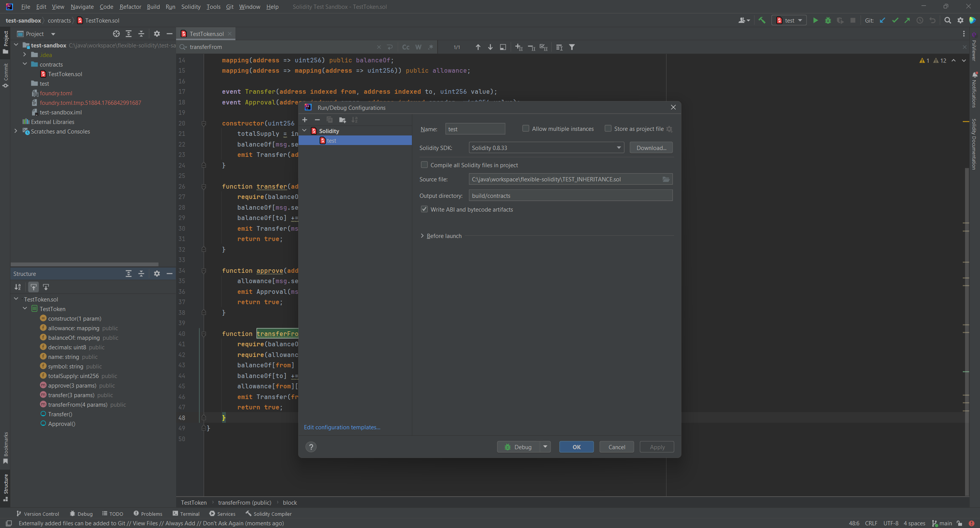
Task: Open Search Everywhere magnifier
Action: coord(948,20)
